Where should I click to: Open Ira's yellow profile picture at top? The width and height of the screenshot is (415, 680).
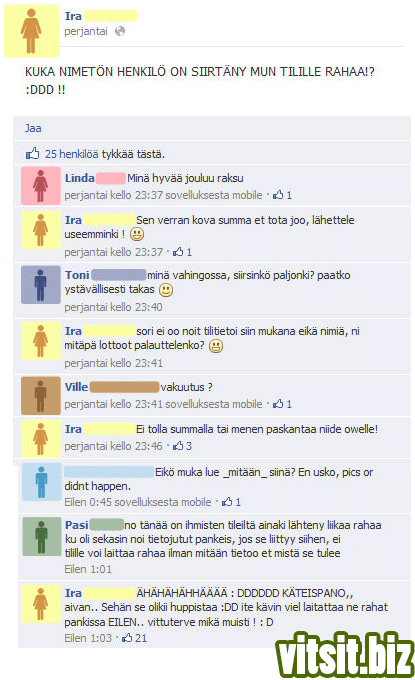[x=31, y=31]
